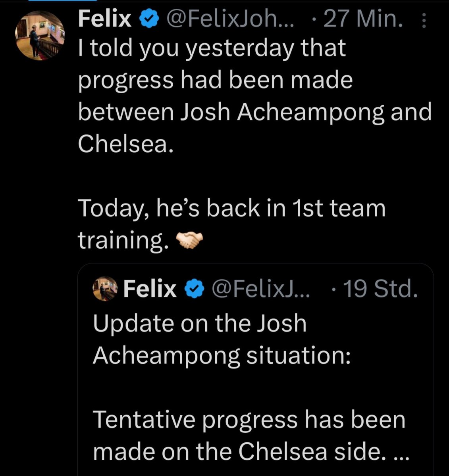Click the word 'Chelsea.' in the main tweet
Screen dimensions: 449x476
(x=126, y=144)
